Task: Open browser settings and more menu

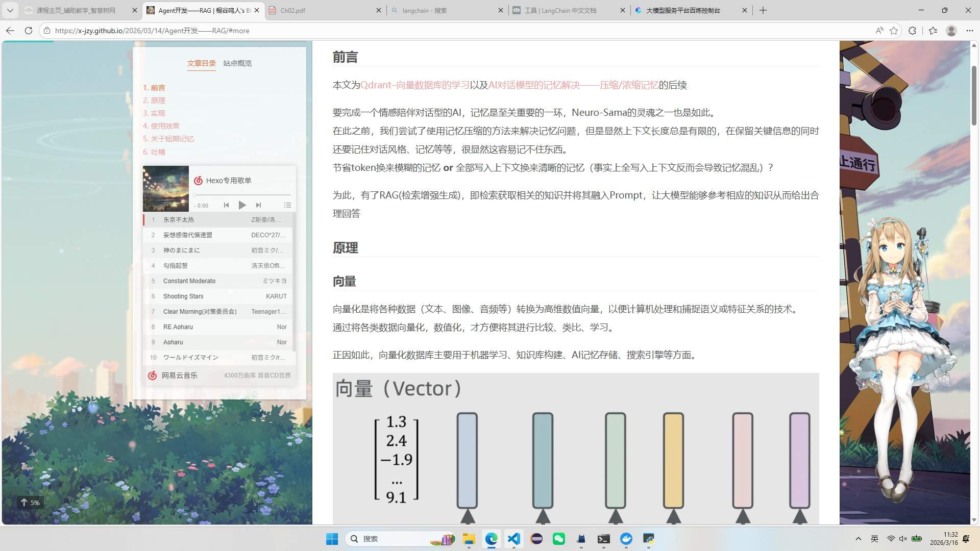Action: [969, 31]
